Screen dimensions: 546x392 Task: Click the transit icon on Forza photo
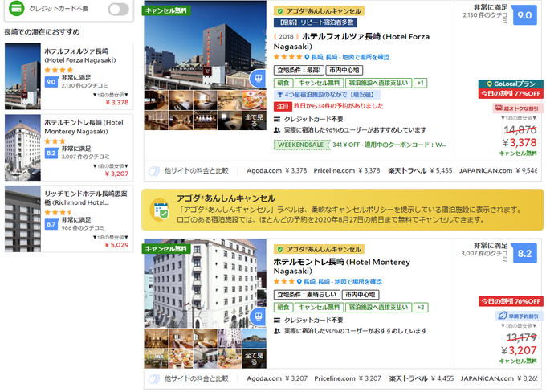point(258,79)
